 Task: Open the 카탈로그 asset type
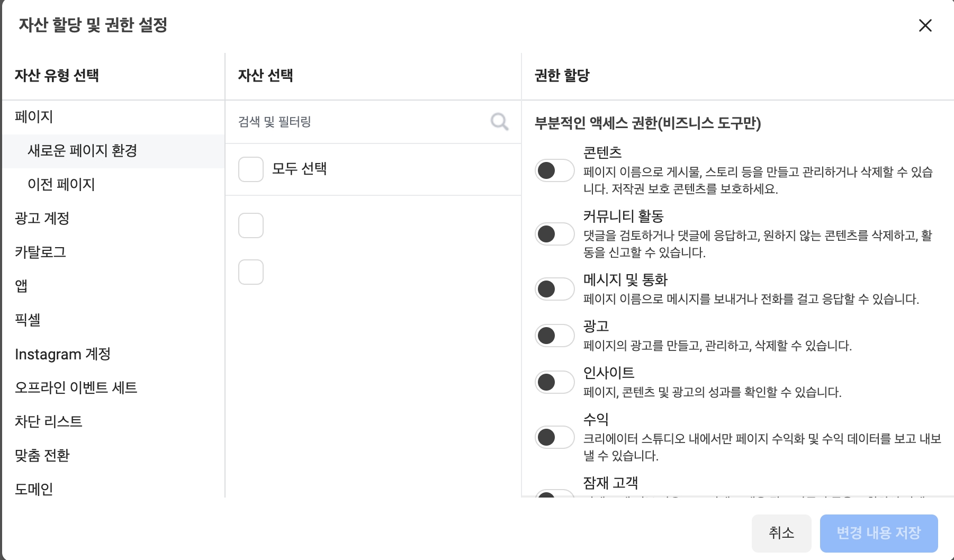pos(40,252)
